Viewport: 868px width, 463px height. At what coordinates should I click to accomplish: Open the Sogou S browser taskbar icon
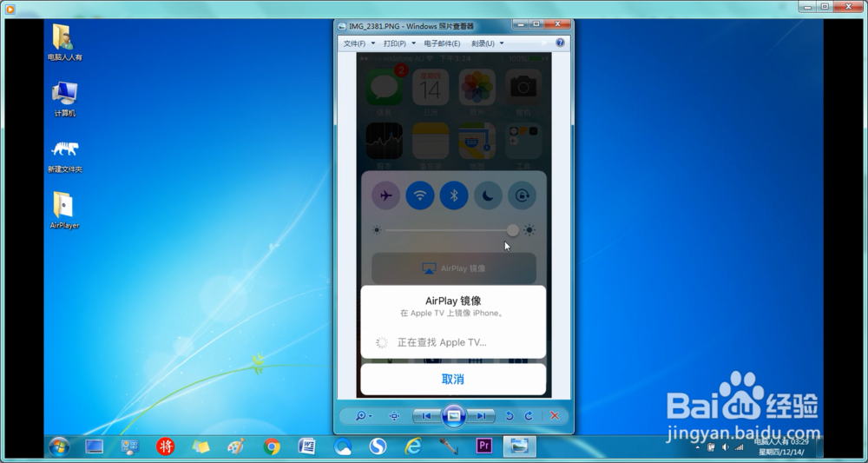[378, 446]
